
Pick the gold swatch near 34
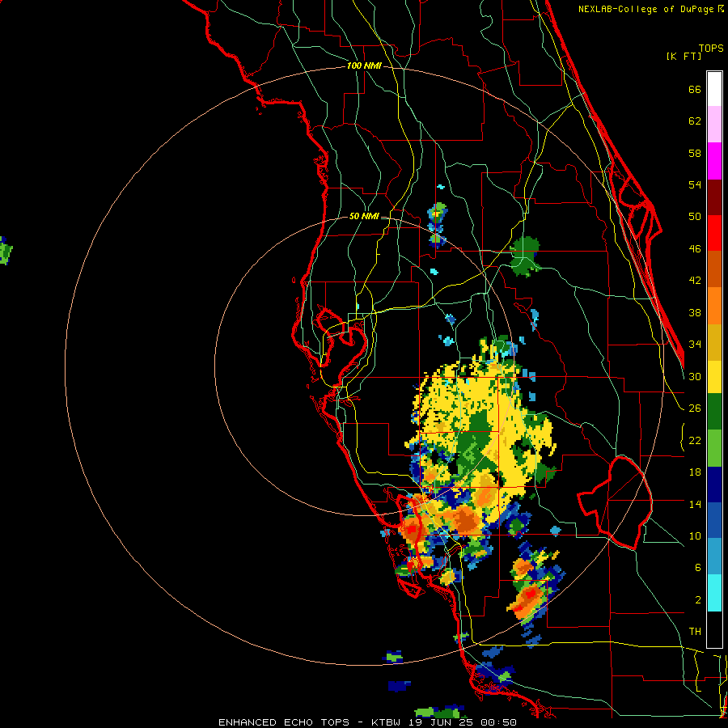tap(714, 341)
